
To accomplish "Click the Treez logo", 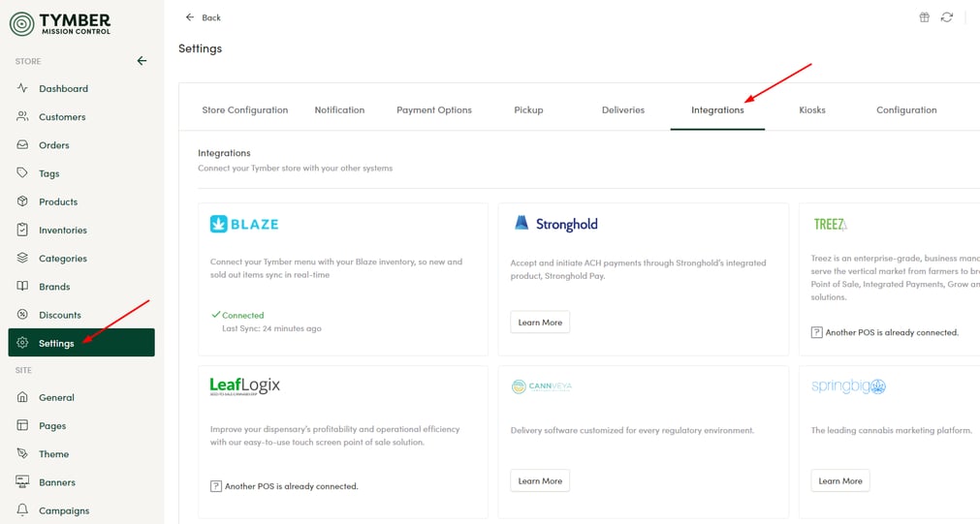I will tap(830, 224).
